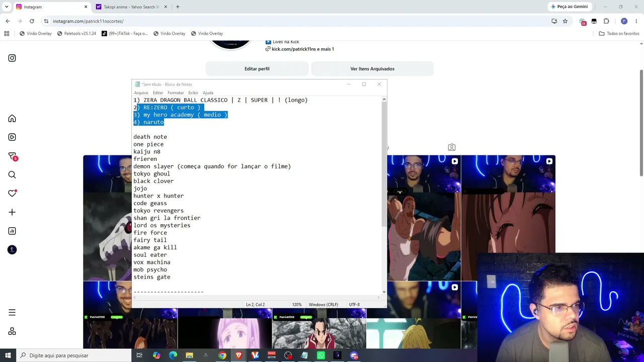
Task: Switch to the tagged posts tab icon
Action: click(x=452, y=147)
